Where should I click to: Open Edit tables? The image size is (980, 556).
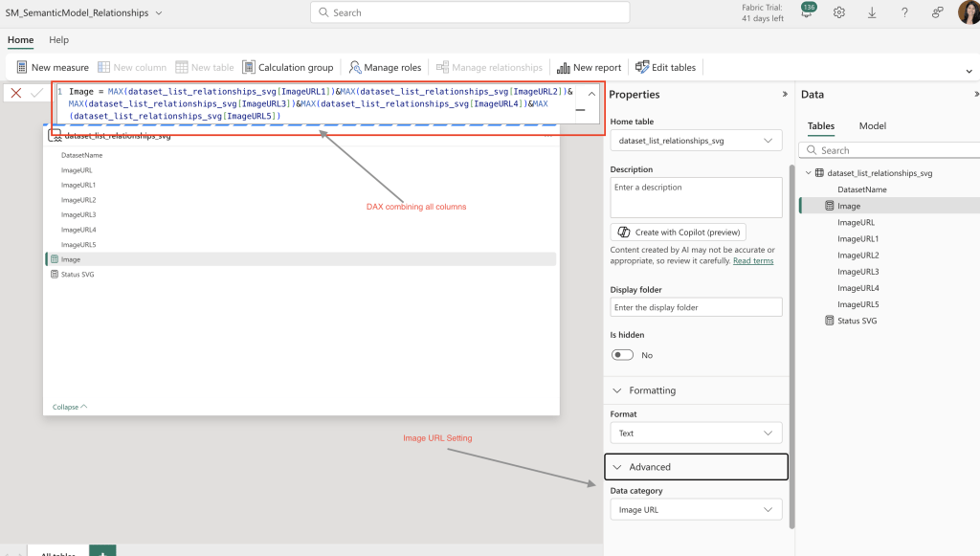[x=666, y=68]
